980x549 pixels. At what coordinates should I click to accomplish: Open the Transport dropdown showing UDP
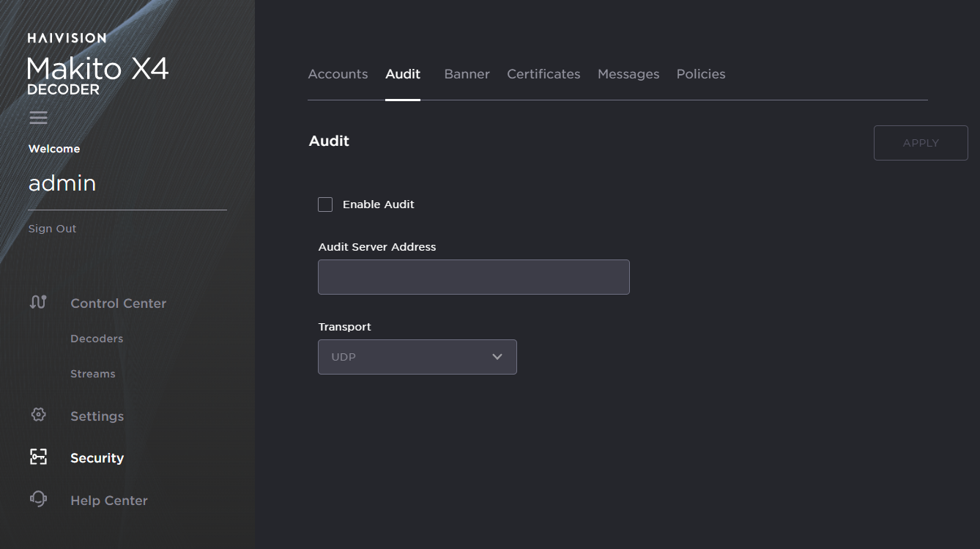coord(417,357)
